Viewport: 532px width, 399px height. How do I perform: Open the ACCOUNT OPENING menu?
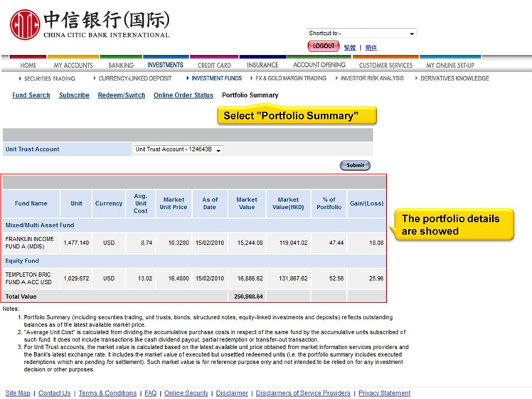pos(319,65)
